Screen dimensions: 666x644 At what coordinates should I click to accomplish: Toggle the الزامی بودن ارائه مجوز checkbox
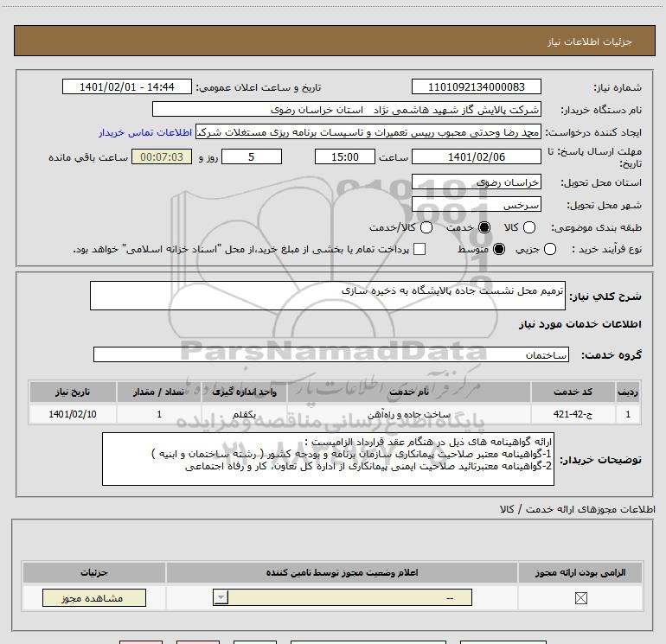coord(580,598)
